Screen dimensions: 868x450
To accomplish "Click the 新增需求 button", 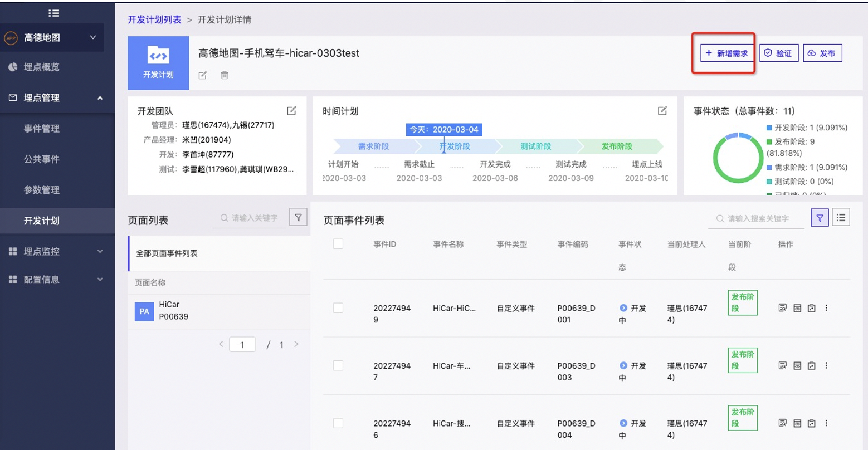I will pos(727,53).
